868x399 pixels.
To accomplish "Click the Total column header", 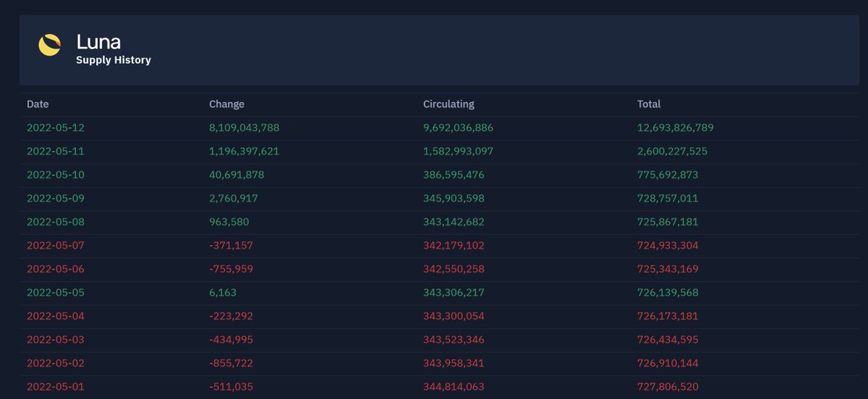I will click(x=649, y=104).
